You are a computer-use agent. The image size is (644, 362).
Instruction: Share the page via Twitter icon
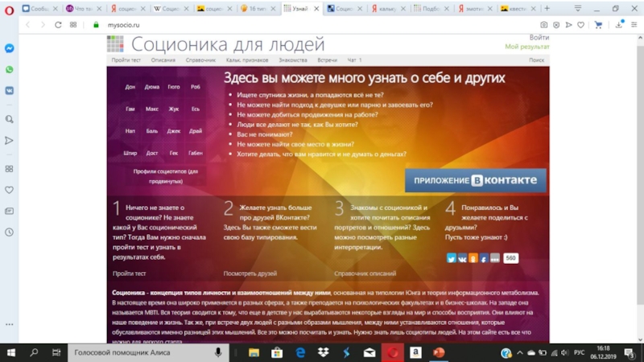coord(451,258)
